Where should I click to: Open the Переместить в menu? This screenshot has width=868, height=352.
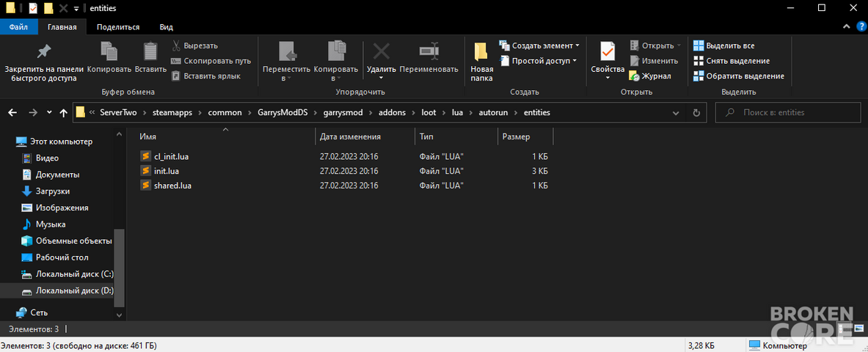pos(286,62)
